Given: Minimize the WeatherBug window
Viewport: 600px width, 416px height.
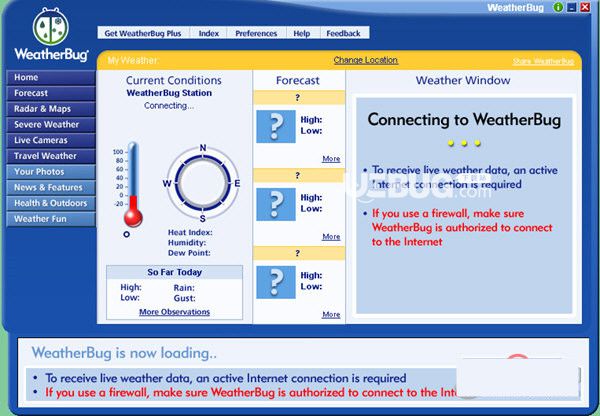Looking at the screenshot, I should pyautogui.click(x=572, y=7).
